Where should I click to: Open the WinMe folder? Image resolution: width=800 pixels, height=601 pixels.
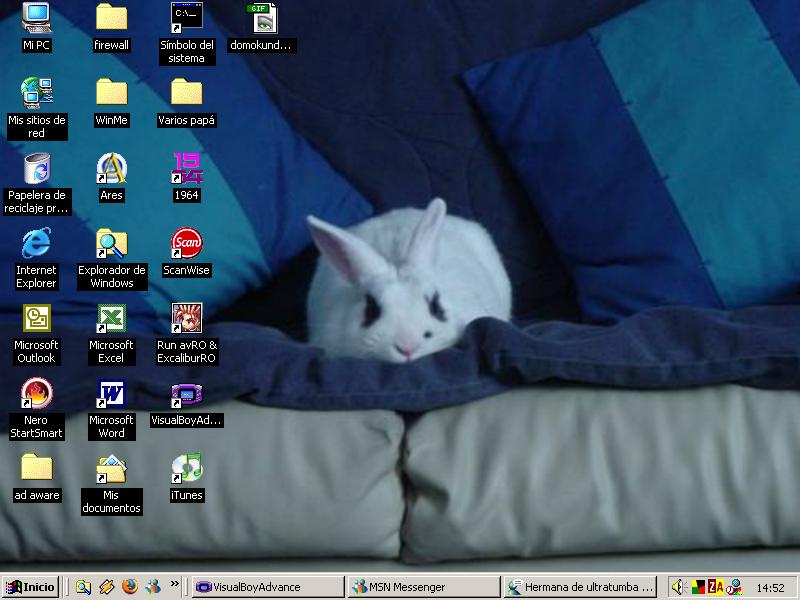(111, 92)
